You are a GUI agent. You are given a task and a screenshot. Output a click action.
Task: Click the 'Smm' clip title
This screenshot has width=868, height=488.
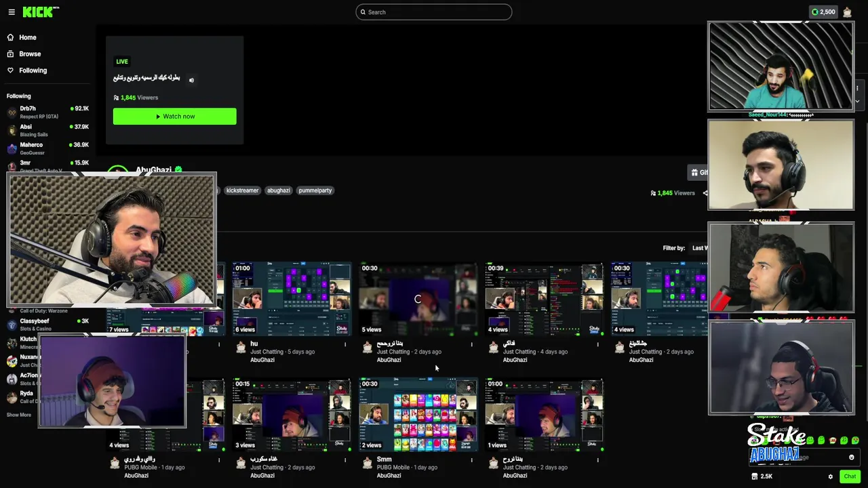(x=384, y=460)
